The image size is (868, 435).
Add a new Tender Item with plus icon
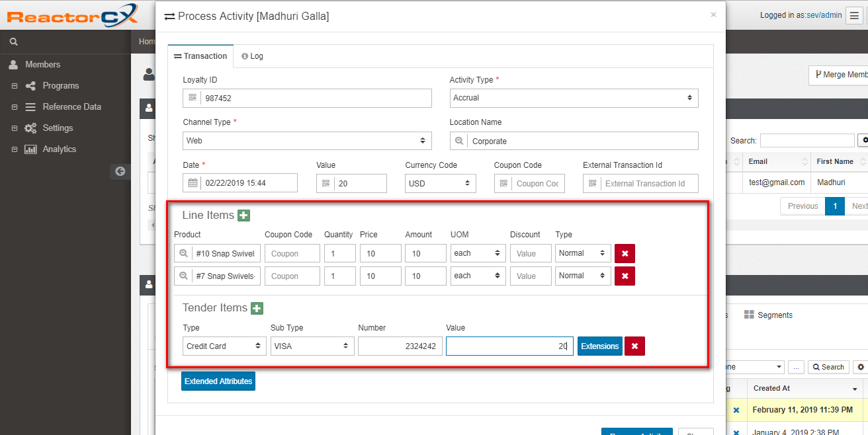(x=257, y=308)
